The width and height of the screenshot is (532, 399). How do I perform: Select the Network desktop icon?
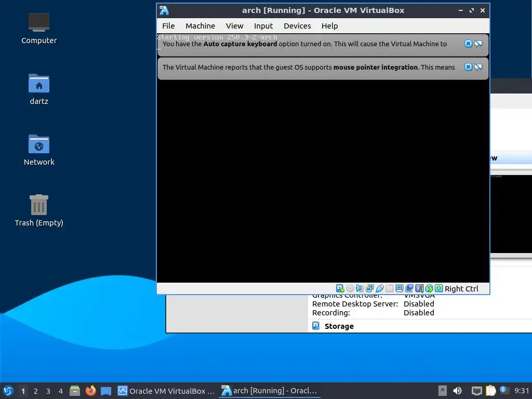pyautogui.click(x=38, y=150)
